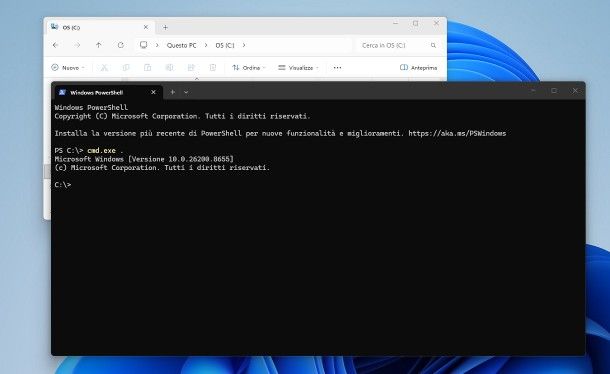Click the Cut scissors icon in Explorer toolbar
Image resolution: width=610 pixels, height=374 pixels.
[104, 68]
